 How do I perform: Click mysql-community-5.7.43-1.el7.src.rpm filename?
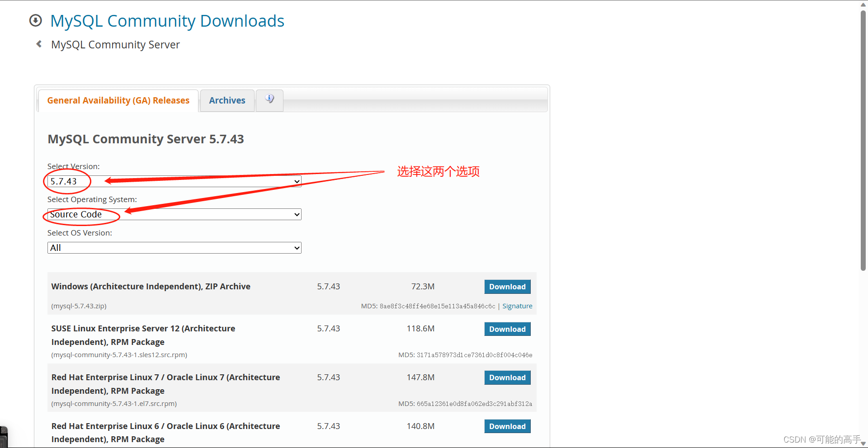(114, 404)
